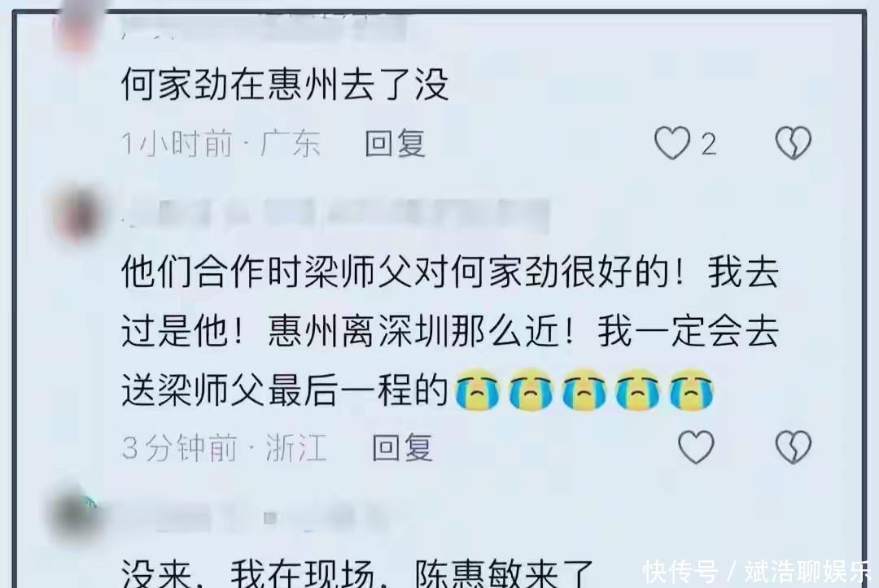Click the 1小时前 · 广东 timestamp
Image resolution: width=879 pixels, height=588 pixels.
click(x=221, y=144)
